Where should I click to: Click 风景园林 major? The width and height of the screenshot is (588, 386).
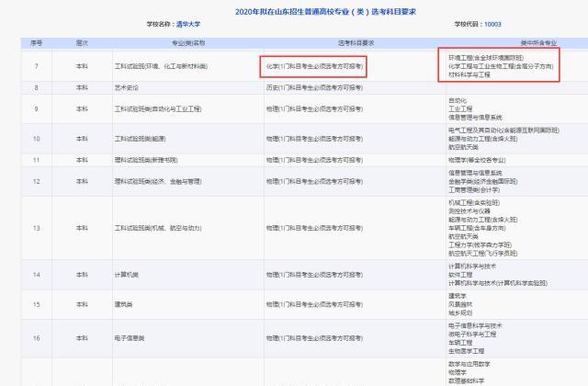click(460, 304)
